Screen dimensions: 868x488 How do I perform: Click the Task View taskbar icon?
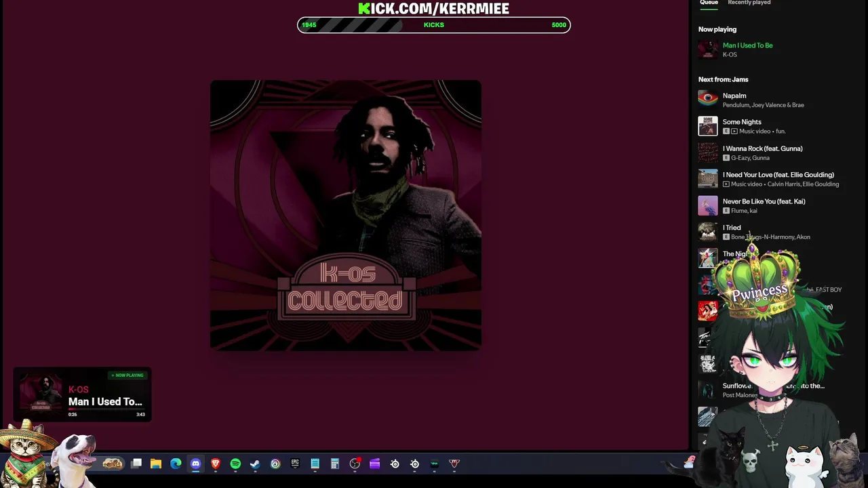coord(136,464)
